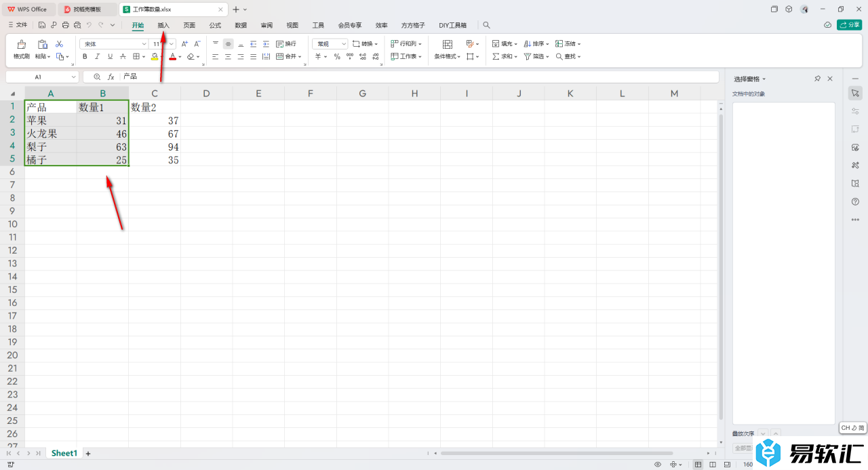Click the Wrap Text (换行) button
Viewport: 868px width, 470px height.
pos(286,43)
